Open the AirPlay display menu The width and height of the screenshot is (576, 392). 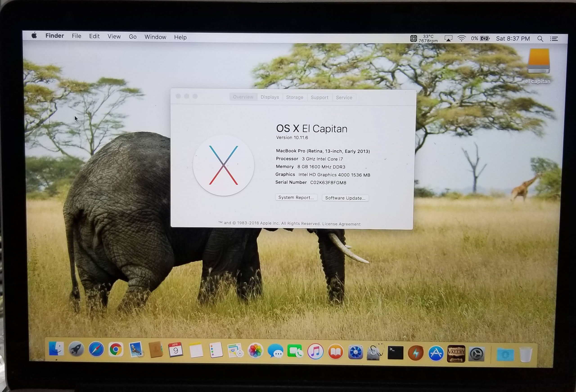(x=448, y=38)
